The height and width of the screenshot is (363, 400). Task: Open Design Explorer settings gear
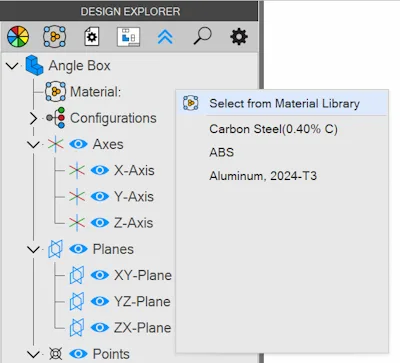tap(239, 37)
